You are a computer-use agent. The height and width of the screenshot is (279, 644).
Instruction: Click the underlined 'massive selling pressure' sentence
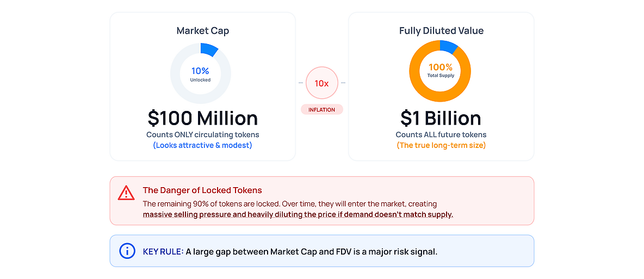(x=298, y=215)
